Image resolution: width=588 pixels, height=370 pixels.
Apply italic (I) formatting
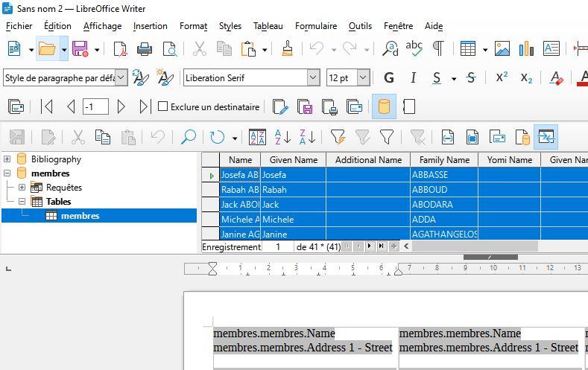point(413,78)
